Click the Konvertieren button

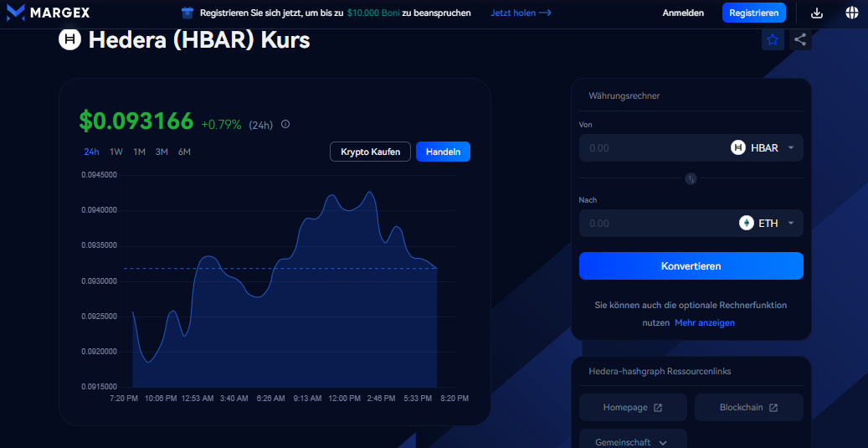coord(691,265)
